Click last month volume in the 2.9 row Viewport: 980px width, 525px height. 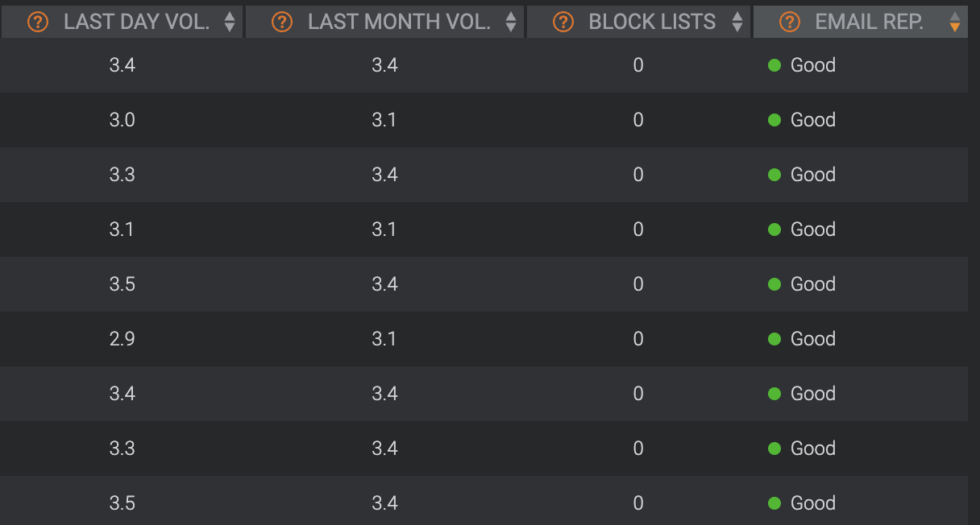[384, 339]
